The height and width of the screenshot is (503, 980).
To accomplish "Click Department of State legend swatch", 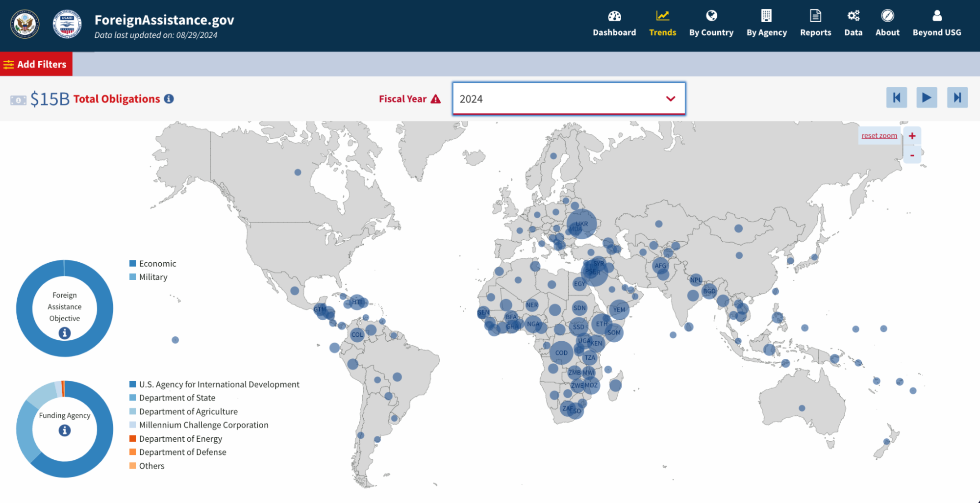I will click(x=132, y=398).
